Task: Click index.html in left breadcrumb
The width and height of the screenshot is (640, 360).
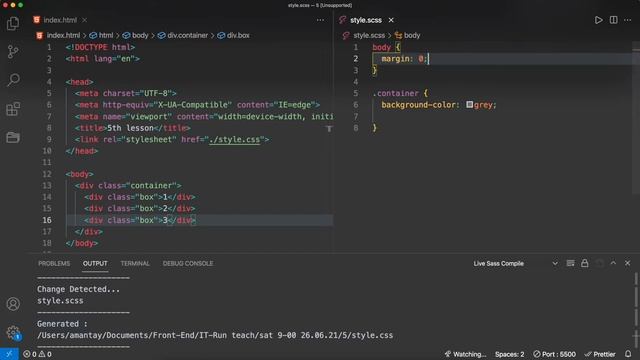Action: pos(63,36)
